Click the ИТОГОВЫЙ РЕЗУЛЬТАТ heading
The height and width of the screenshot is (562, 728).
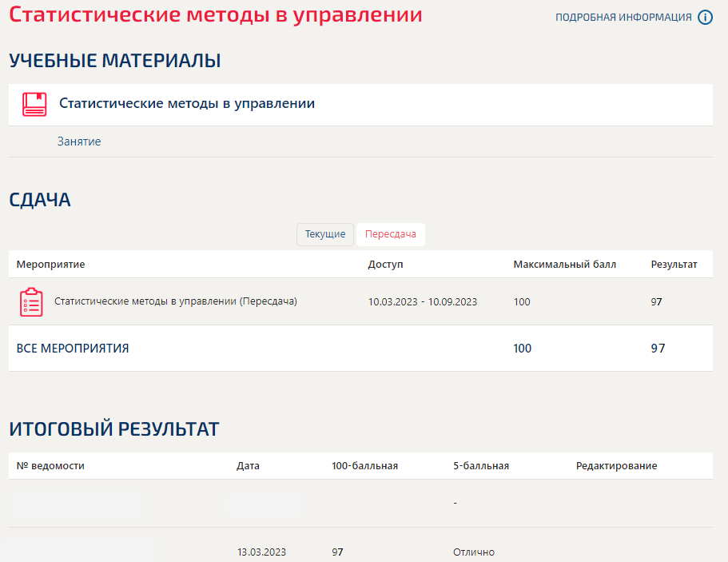tap(114, 428)
